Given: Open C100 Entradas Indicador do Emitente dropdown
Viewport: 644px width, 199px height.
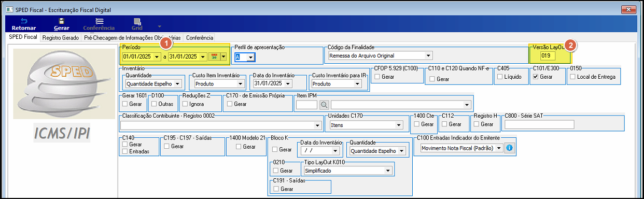Looking at the screenshot, I should [x=499, y=148].
